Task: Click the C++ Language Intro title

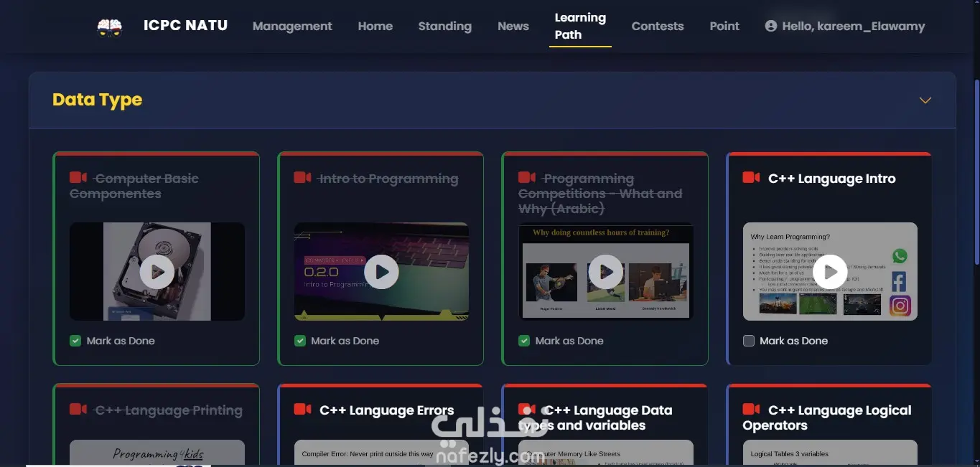Action: click(x=832, y=179)
